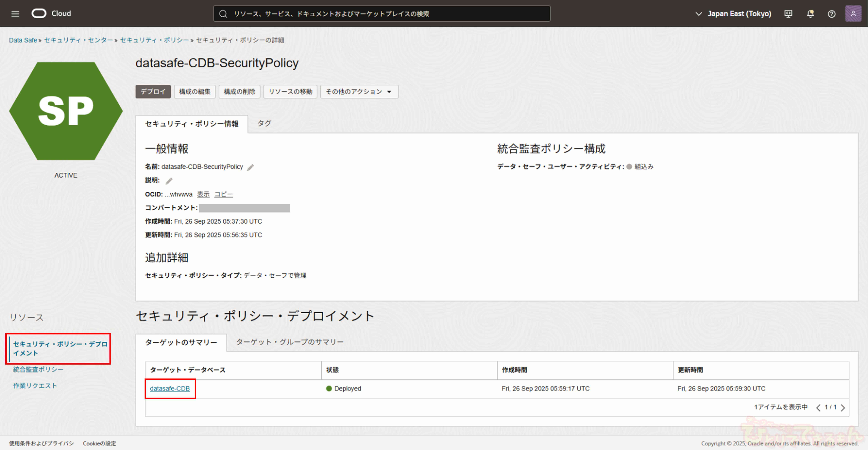Go to next page arrow in table
The width and height of the screenshot is (868, 450).
[843, 408]
